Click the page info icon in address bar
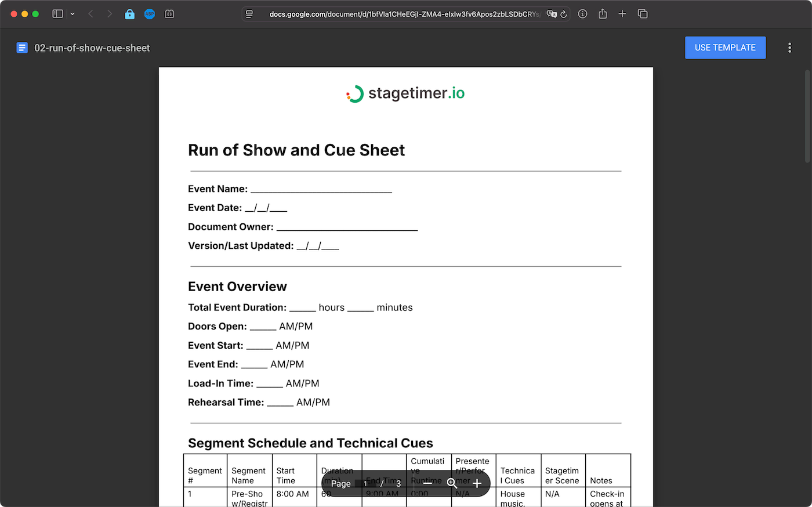812x507 pixels. [x=582, y=13]
